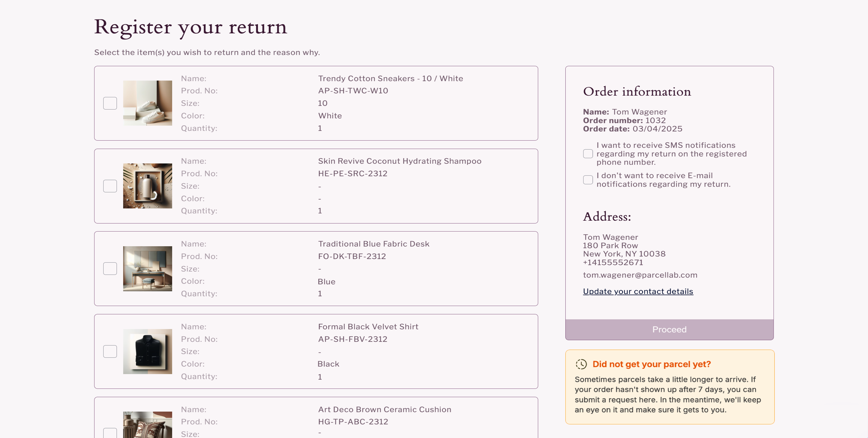Click the tom.wagener@parcellab.com email address
This screenshot has width=868, height=438.
640,275
